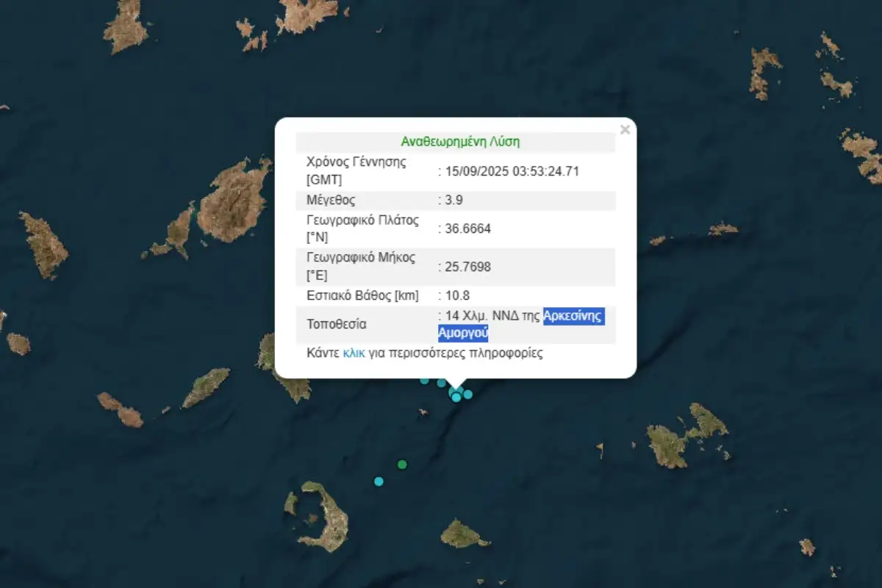Select the bright cyan marker under the popup tip
This screenshot has height=588, width=882.
pos(456,397)
